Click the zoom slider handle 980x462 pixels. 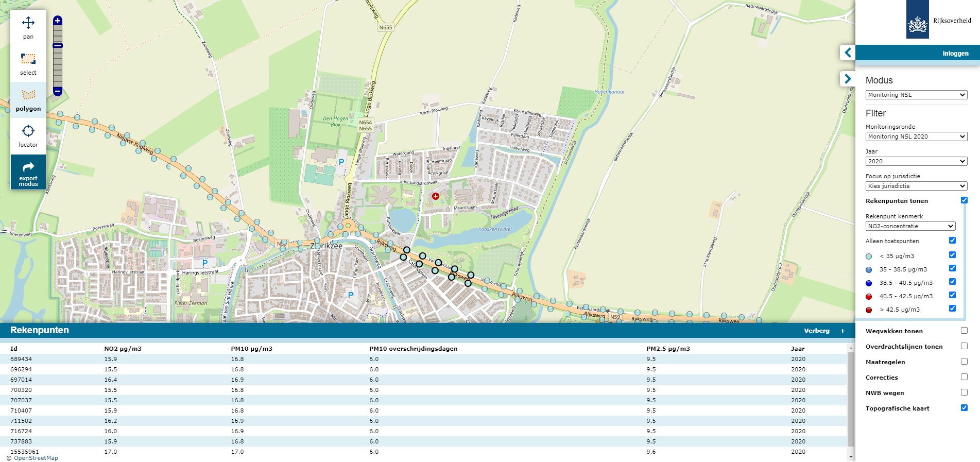coord(58,46)
